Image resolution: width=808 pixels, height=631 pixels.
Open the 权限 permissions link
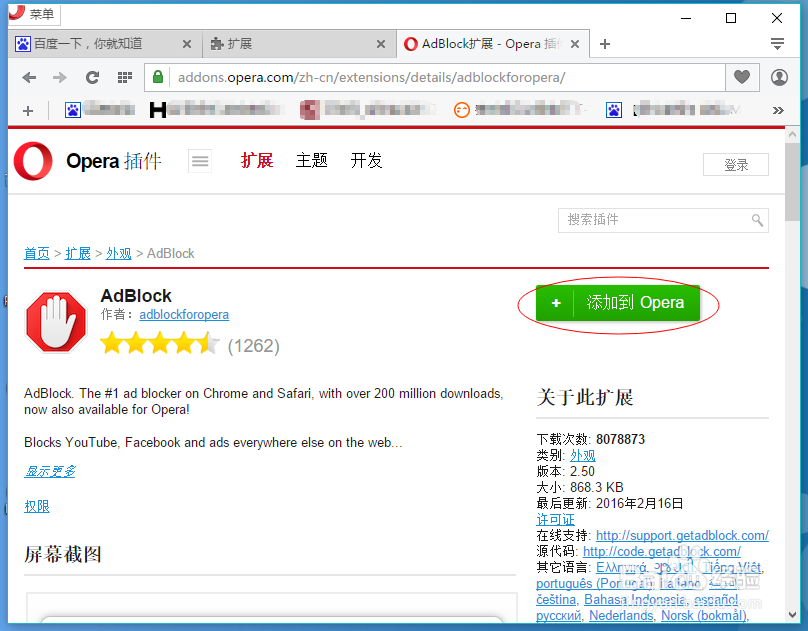pos(37,506)
